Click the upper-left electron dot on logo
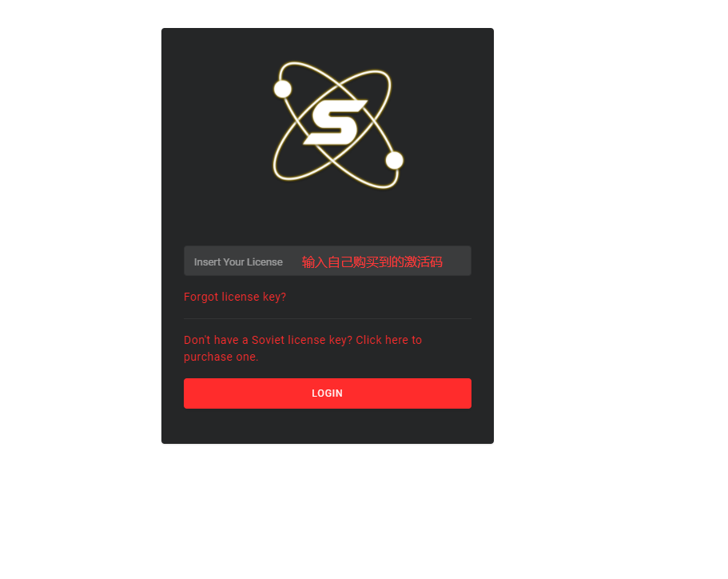The image size is (728, 579). [282, 89]
